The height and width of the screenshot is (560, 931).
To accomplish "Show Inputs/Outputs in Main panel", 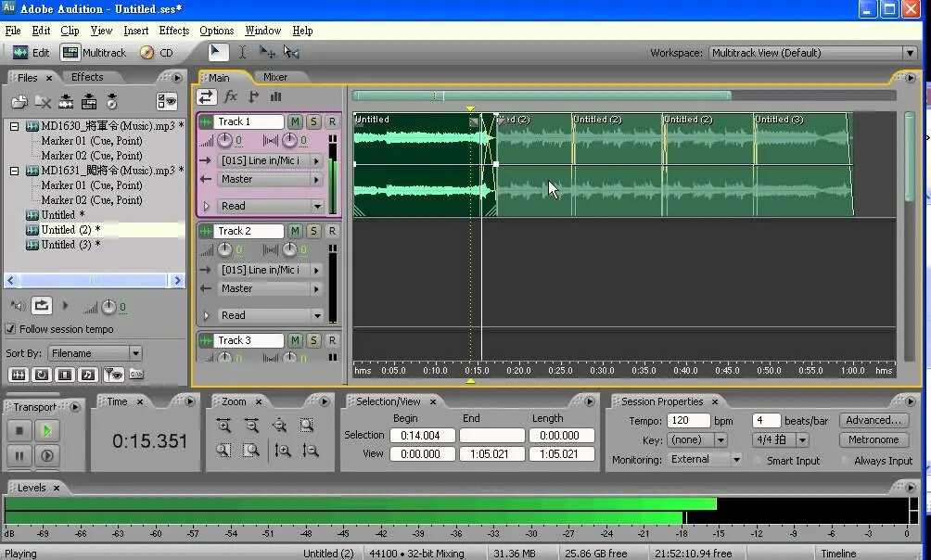I will (x=206, y=96).
